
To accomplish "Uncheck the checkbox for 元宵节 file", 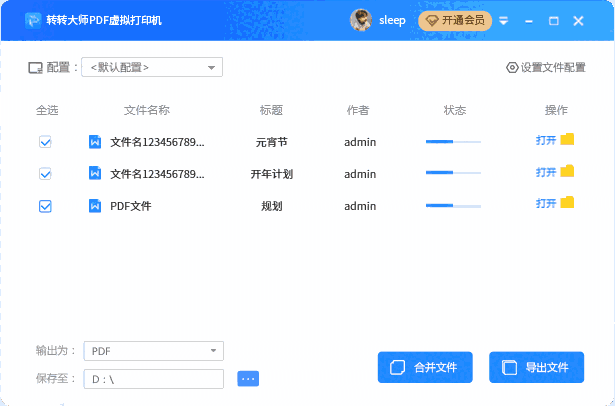I will coord(45,142).
